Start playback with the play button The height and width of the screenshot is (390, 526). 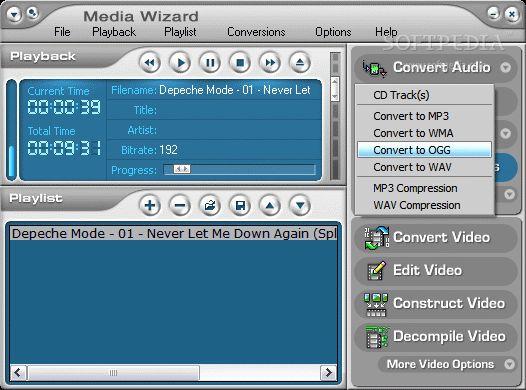(180, 63)
